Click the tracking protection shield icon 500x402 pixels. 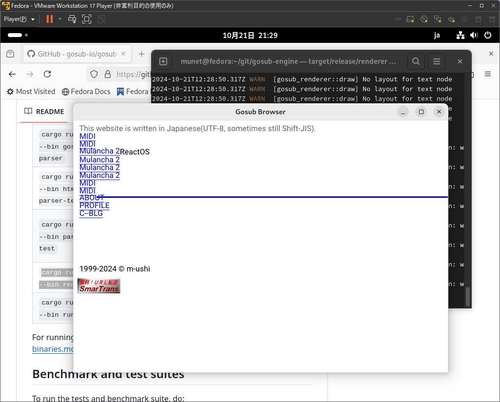pos(94,74)
